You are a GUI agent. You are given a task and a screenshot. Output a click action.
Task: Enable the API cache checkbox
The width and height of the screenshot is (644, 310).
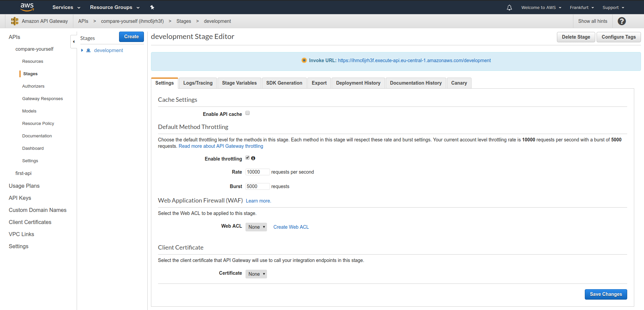coord(248,113)
